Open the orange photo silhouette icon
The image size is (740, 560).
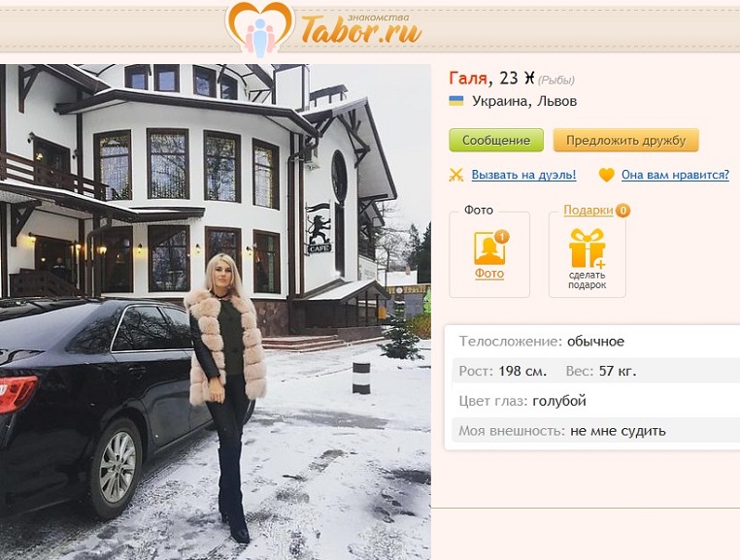(x=490, y=247)
